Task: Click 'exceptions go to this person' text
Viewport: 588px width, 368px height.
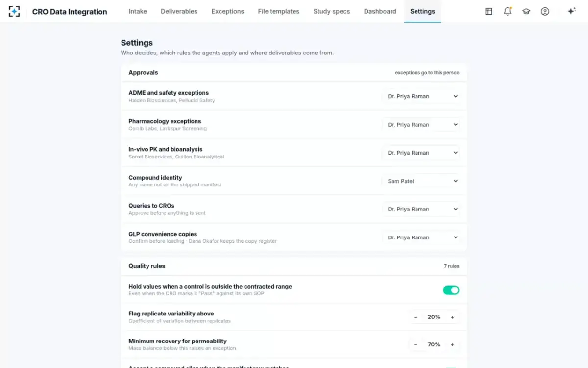Action: 427,73
